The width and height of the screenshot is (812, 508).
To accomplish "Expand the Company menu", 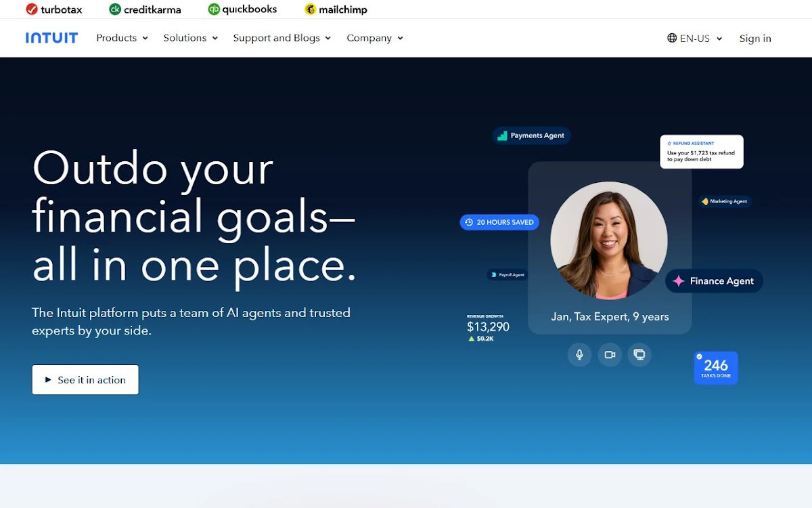I will (x=375, y=38).
